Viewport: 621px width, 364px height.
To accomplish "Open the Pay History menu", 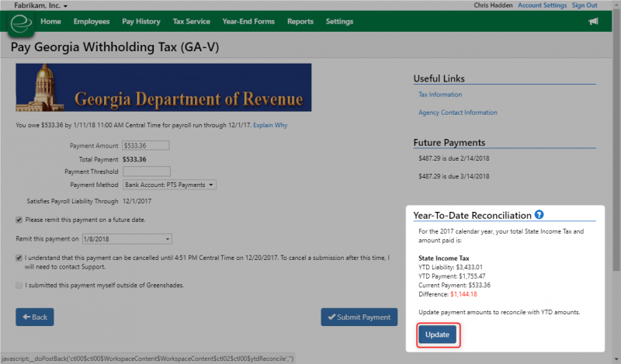I will [141, 22].
